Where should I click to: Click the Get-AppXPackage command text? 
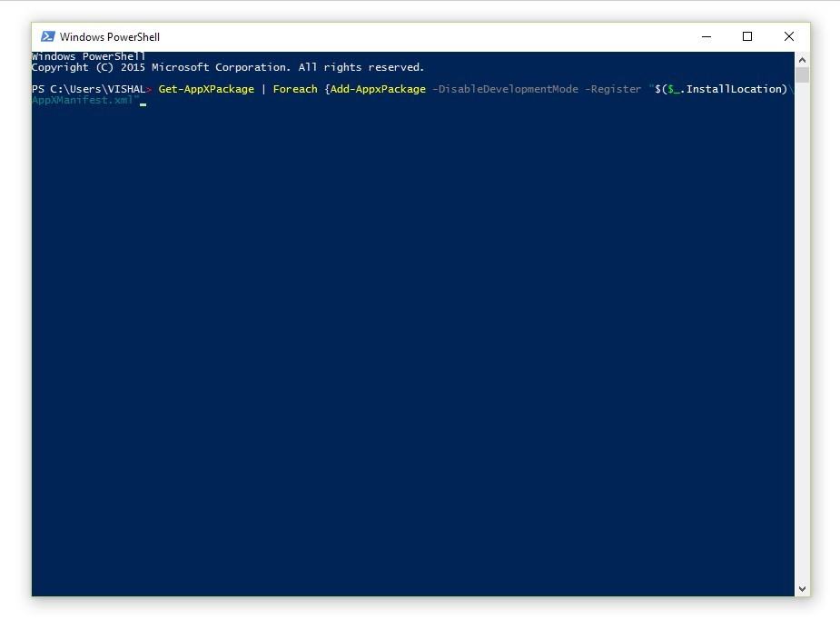[x=206, y=89]
